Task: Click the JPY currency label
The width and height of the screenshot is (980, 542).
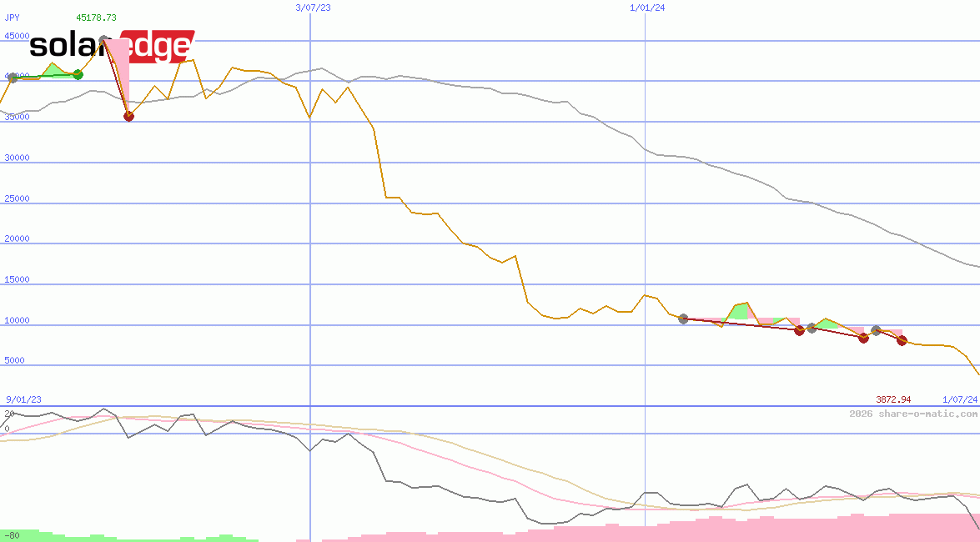Action: coord(13,17)
